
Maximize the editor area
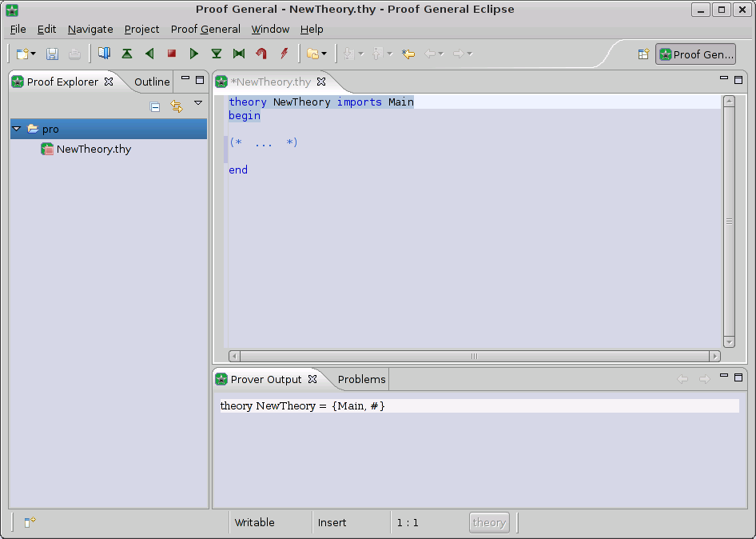click(x=738, y=80)
